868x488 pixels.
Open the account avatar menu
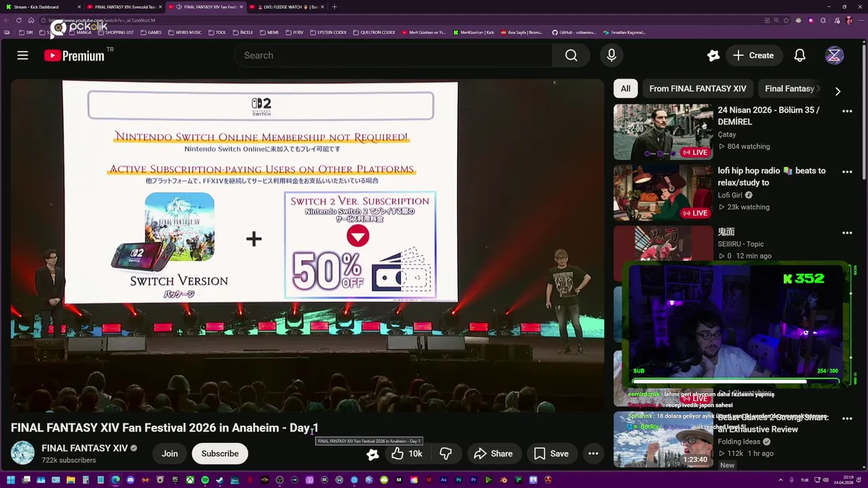point(834,56)
